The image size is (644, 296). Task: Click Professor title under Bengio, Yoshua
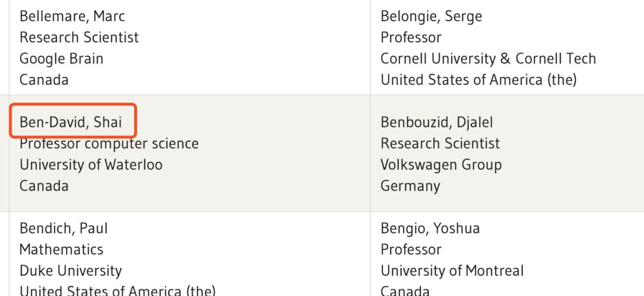pyautogui.click(x=411, y=249)
